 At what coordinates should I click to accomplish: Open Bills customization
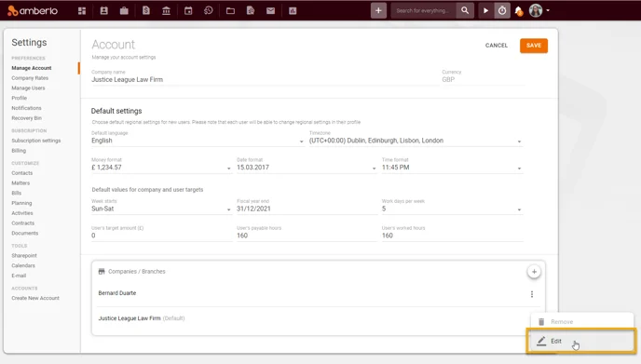click(x=17, y=194)
